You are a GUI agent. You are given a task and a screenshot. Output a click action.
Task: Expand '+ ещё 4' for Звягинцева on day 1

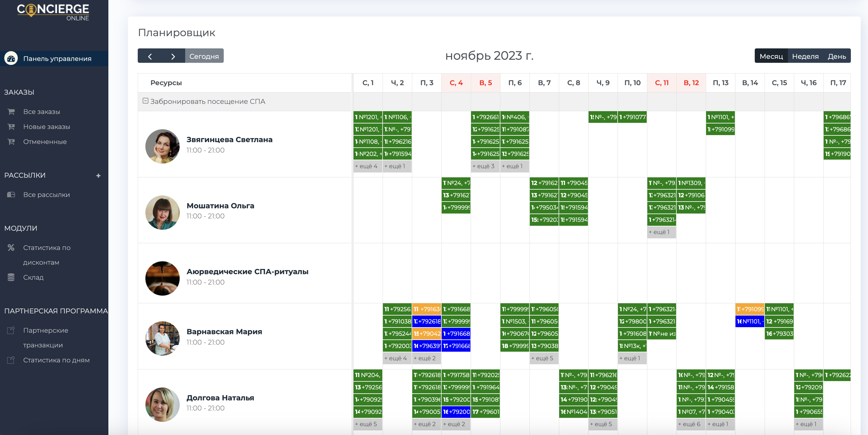point(366,166)
